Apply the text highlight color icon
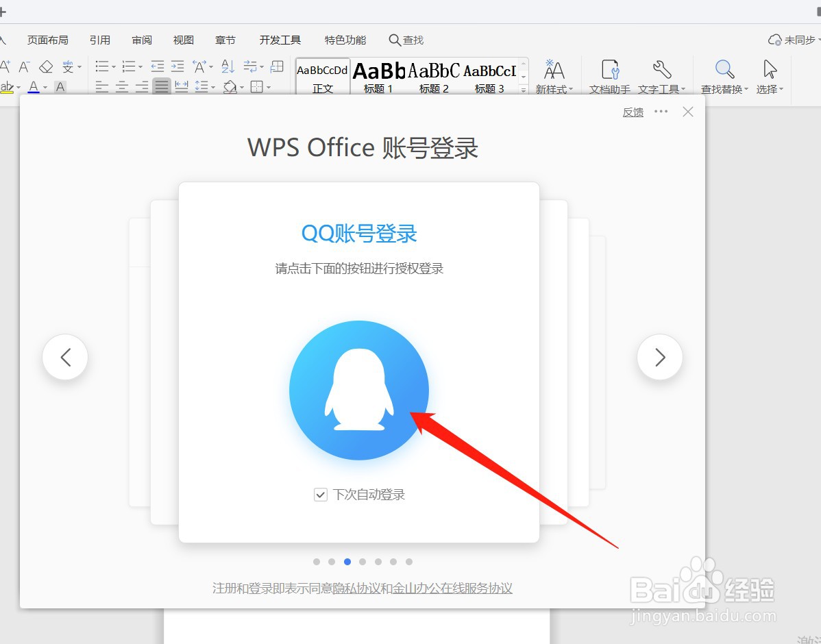Screen dimensions: 821x644 tap(8, 86)
